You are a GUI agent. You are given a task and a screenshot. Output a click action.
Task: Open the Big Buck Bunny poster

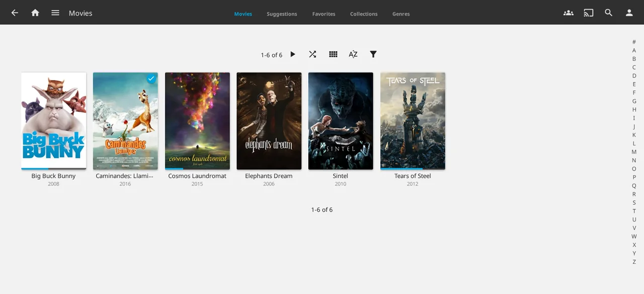click(54, 120)
